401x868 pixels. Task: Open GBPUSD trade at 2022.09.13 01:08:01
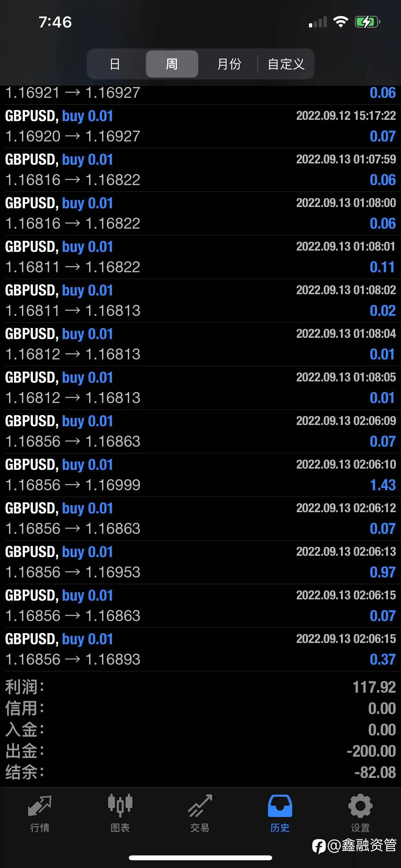(x=200, y=257)
